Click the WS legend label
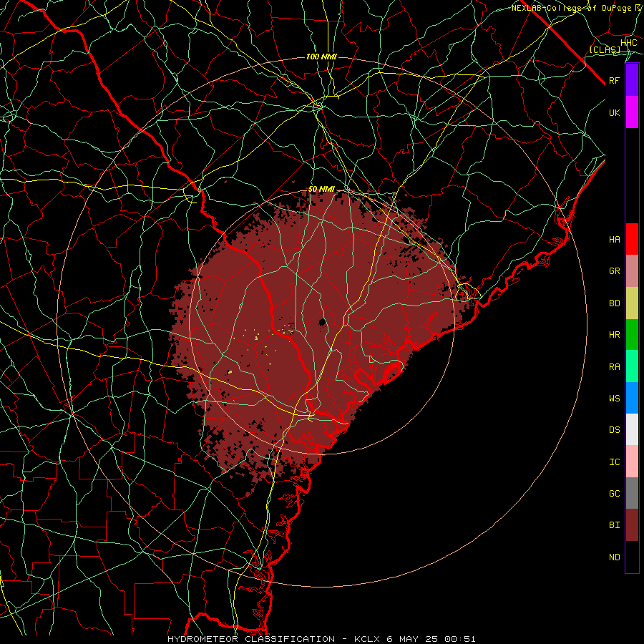The height and width of the screenshot is (644, 644). click(x=615, y=399)
